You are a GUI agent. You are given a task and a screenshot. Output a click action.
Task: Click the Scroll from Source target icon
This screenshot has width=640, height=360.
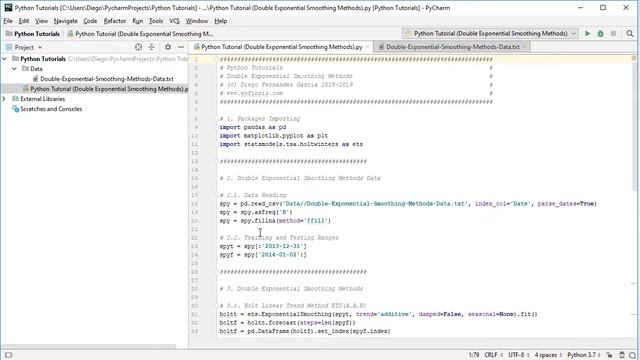tap(138, 47)
